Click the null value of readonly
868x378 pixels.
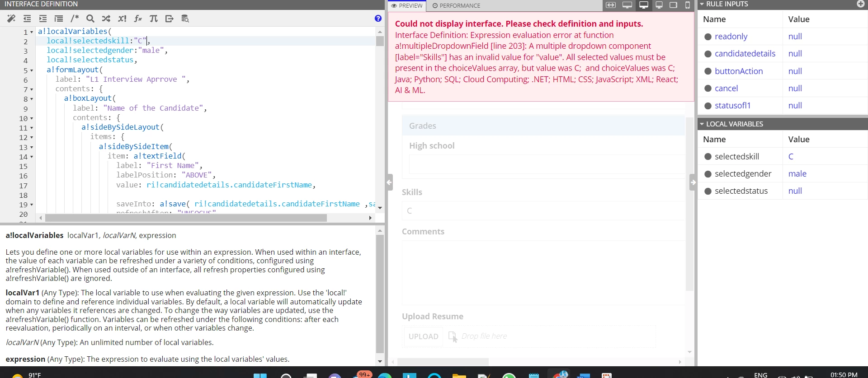(795, 37)
